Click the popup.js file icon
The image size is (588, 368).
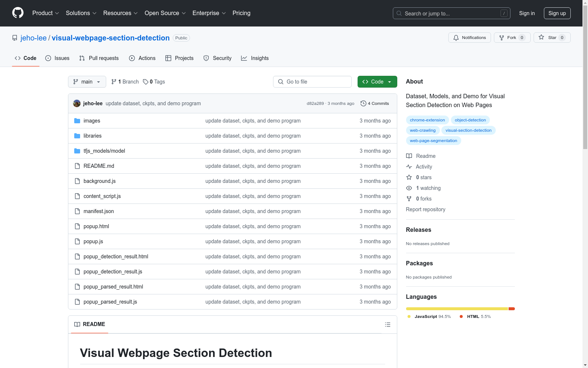[x=77, y=241]
